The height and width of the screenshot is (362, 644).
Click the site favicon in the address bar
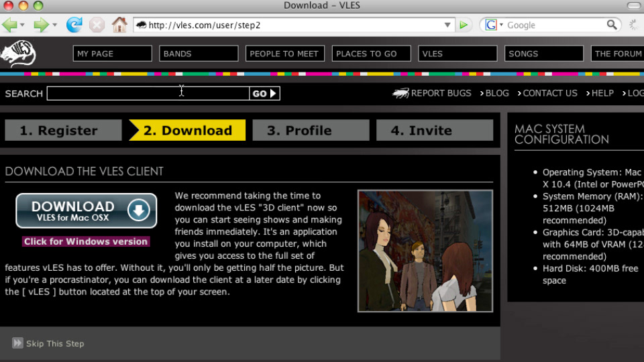coord(142,25)
